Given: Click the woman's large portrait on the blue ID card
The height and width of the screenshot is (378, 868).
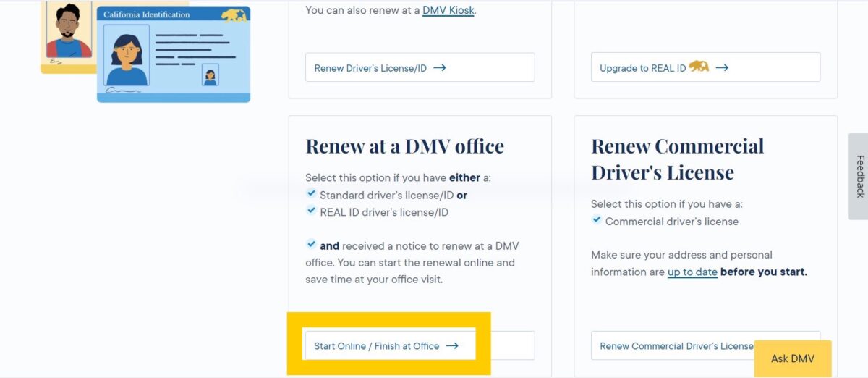Looking at the screenshot, I should tap(127, 56).
